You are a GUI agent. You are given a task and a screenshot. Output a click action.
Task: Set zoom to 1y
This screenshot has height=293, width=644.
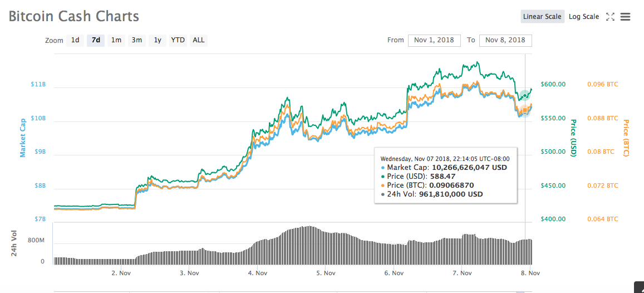(x=158, y=40)
